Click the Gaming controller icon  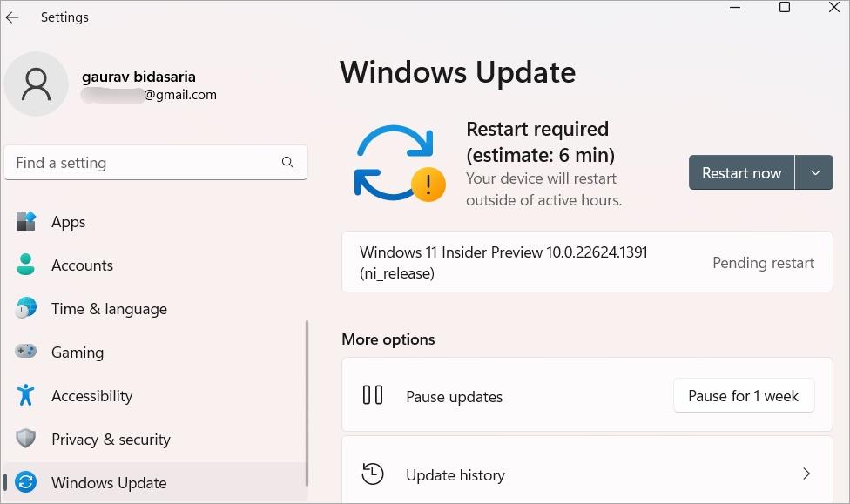25,352
